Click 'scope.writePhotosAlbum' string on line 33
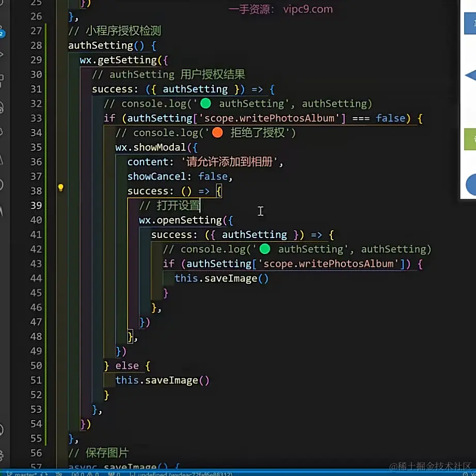The height and width of the screenshot is (476, 476). tap(269, 118)
